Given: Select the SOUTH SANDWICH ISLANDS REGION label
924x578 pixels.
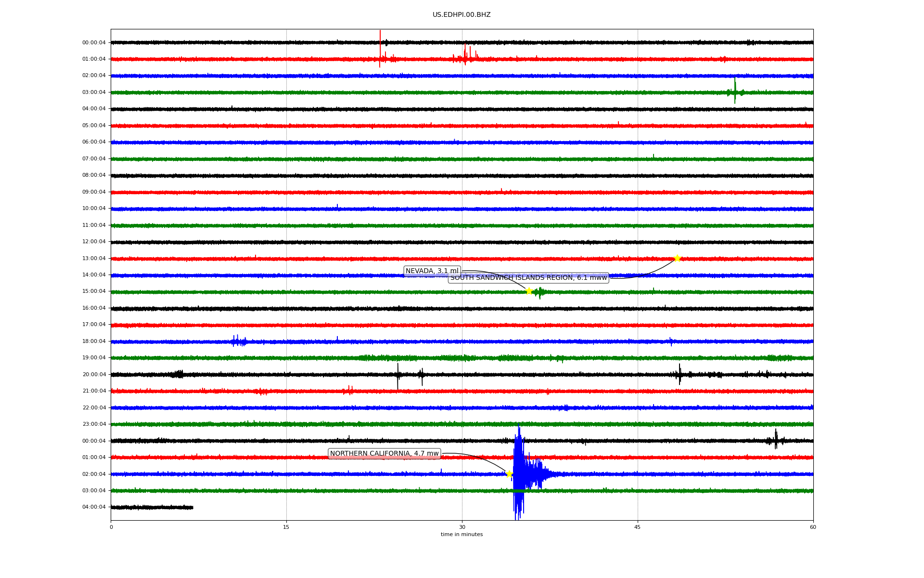Looking at the screenshot, I should pos(528,278).
